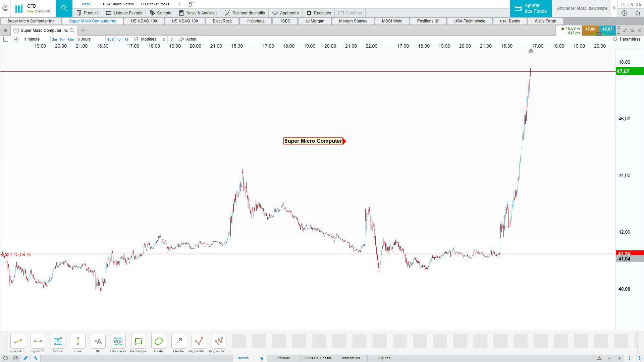Open the Indicateurs bottom tab
This screenshot has height=362, width=644.
(351, 358)
